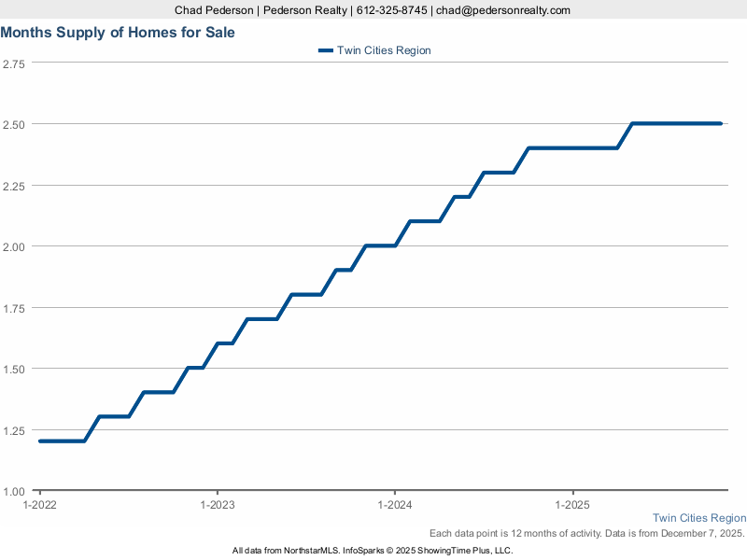Click the data line's start point at 1-2022
The image size is (747, 560).
coord(40,441)
